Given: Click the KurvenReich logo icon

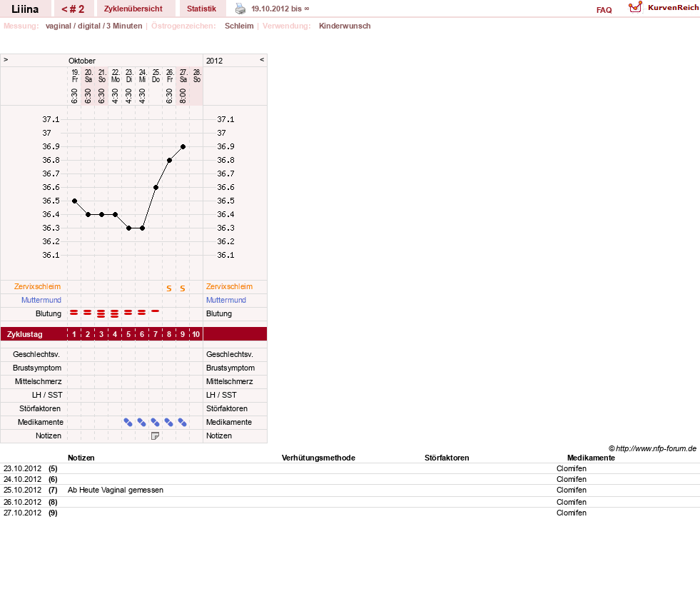Looking at the screenshot, I should click(x=635, y=7).
